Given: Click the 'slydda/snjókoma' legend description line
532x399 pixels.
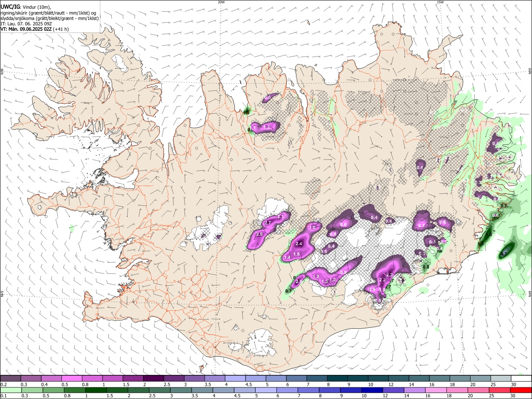Looking at the screenshot, I should point(49,18).
